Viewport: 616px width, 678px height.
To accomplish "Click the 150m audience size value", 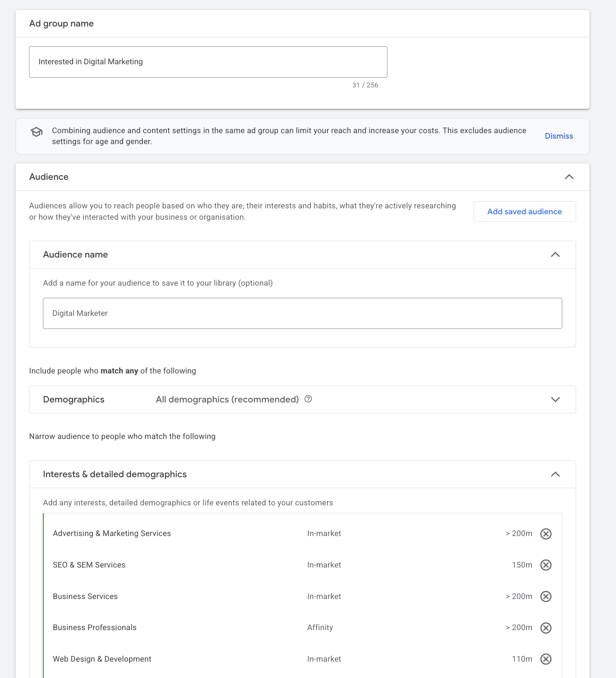I will (522, 565).
